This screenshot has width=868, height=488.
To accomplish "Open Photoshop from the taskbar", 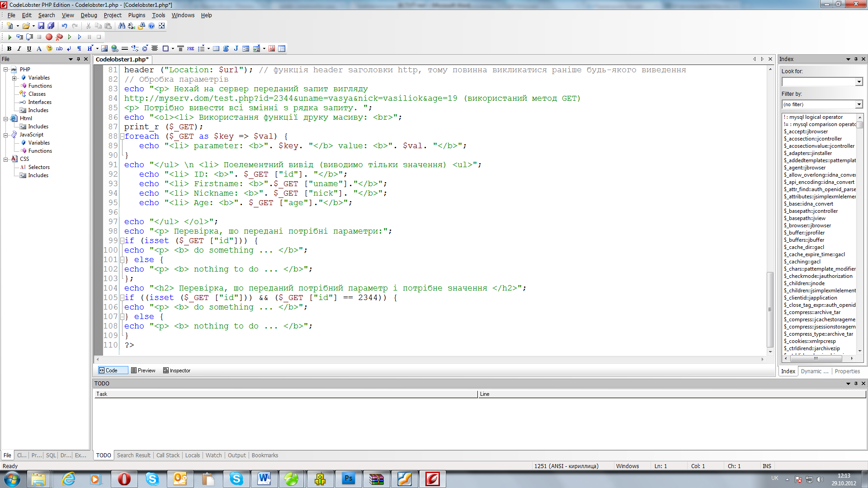I will point(348,479).
